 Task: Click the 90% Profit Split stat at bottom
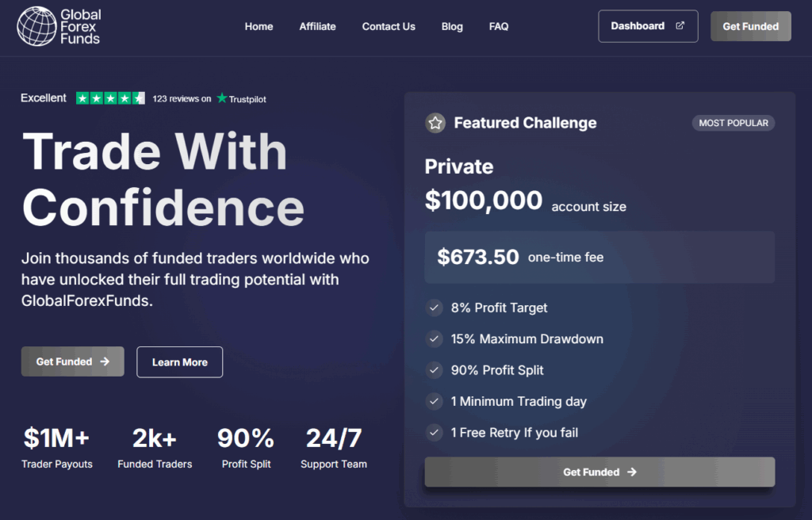[x=246, y=448]
